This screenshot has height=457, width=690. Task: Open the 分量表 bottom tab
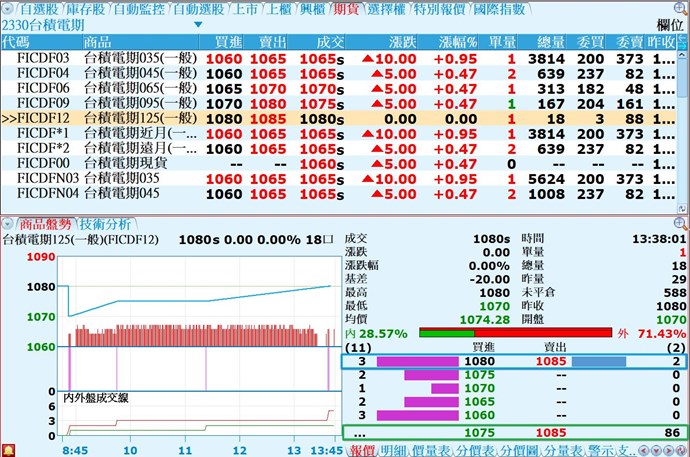[562, 450]
